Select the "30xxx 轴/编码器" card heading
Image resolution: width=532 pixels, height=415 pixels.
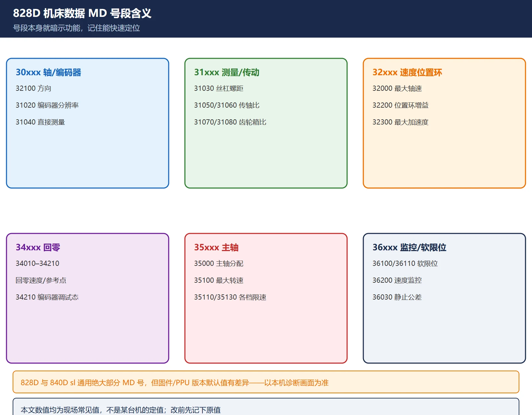click(48, 72)
